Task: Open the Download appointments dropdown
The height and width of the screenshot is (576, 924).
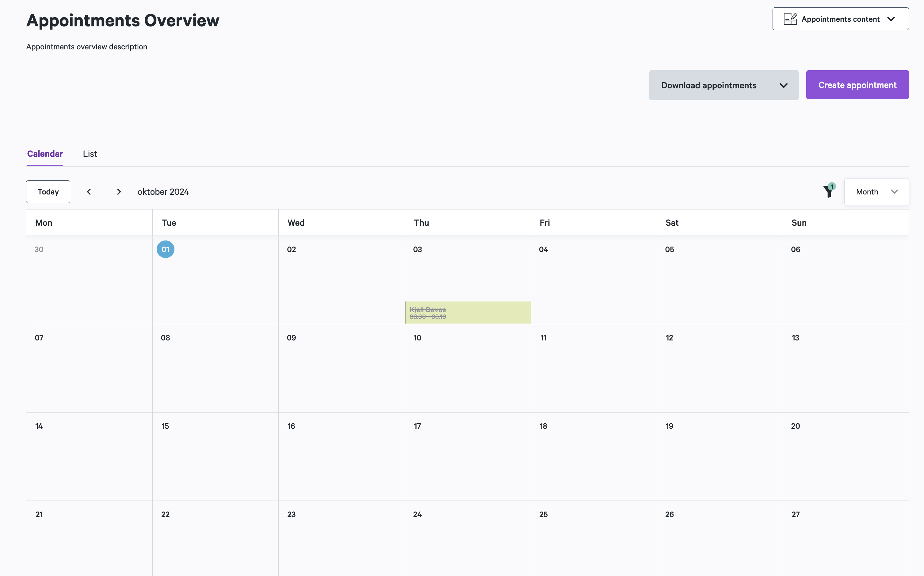Action: 724,85
